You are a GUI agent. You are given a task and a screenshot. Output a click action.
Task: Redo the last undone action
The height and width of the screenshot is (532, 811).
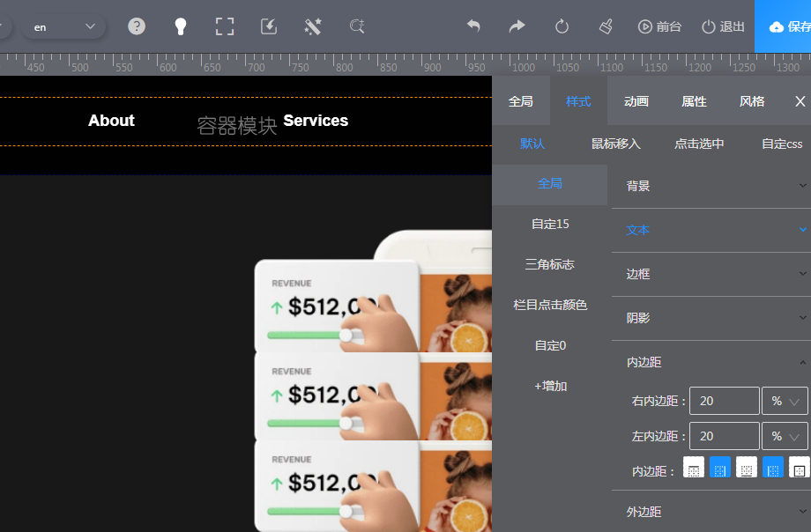517,26
